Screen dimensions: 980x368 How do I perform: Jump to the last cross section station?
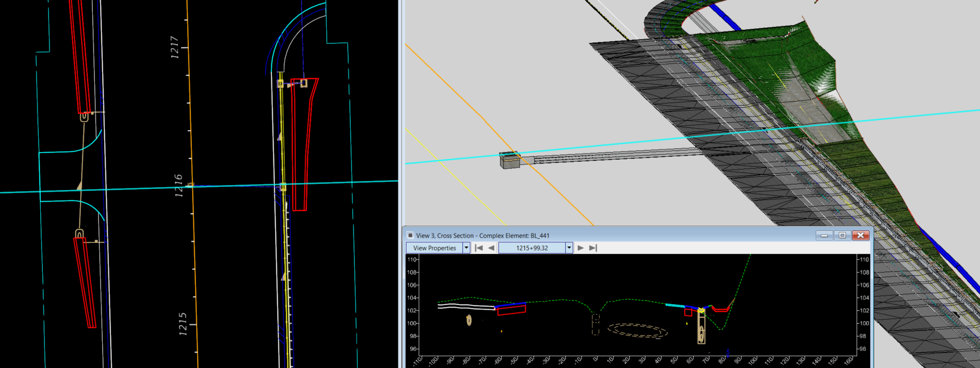pyautogui.click(x=593, y=248)
